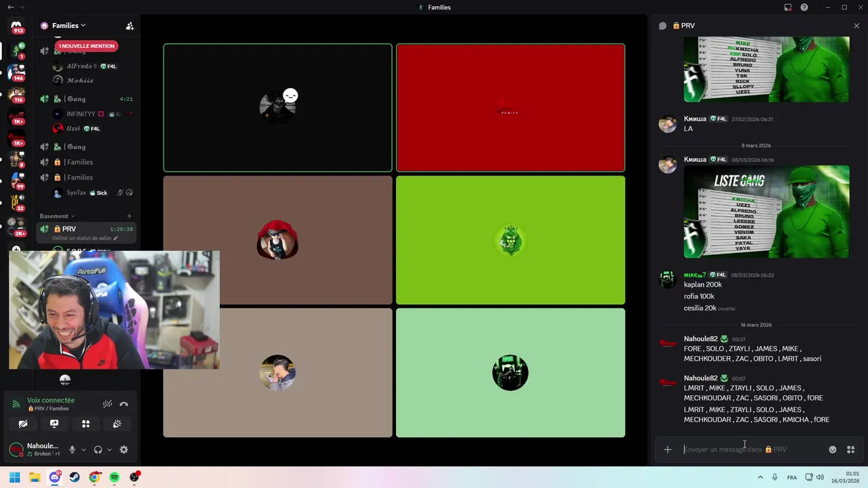868x488 pixels.
Task: Open File Explorer from taskbar
Action: pos(35,477)
